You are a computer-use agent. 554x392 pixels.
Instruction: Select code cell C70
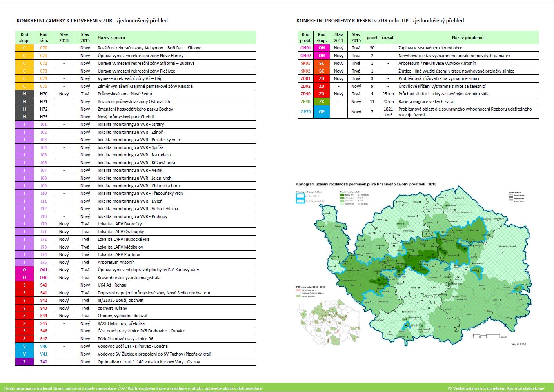pyautogui.click(x=44, y=48)
